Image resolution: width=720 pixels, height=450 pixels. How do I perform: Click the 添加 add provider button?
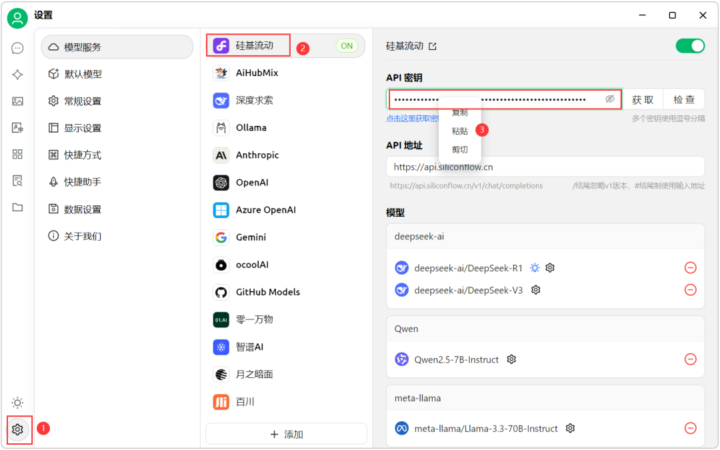click(286, 434)
